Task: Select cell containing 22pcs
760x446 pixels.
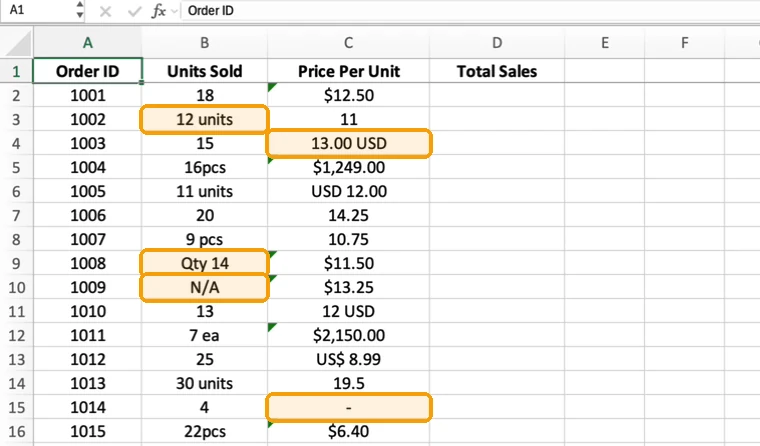Action: (x=205, y=431)
